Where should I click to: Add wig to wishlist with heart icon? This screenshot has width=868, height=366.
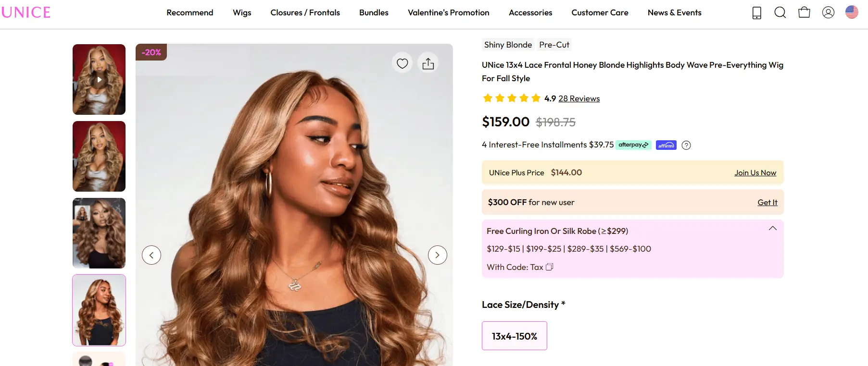pos(403,63)
